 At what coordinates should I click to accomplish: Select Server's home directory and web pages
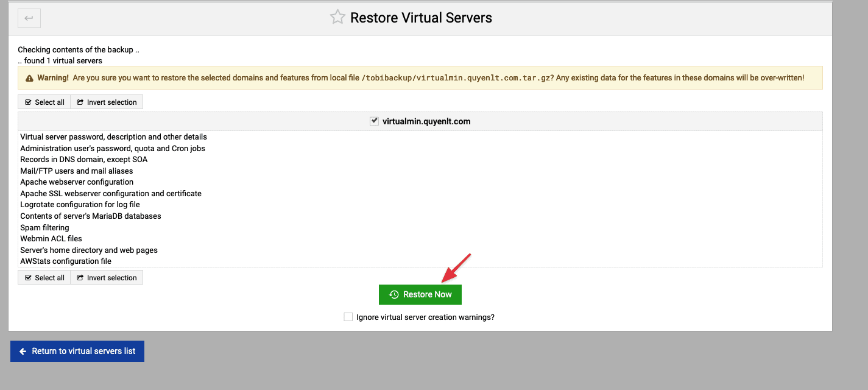point(89,250)
